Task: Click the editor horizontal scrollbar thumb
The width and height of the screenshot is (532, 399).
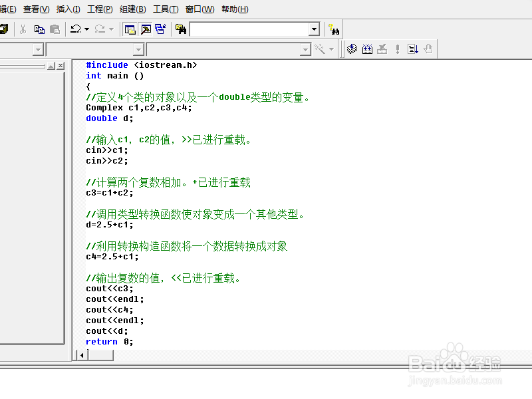Action: coord(100,356)
